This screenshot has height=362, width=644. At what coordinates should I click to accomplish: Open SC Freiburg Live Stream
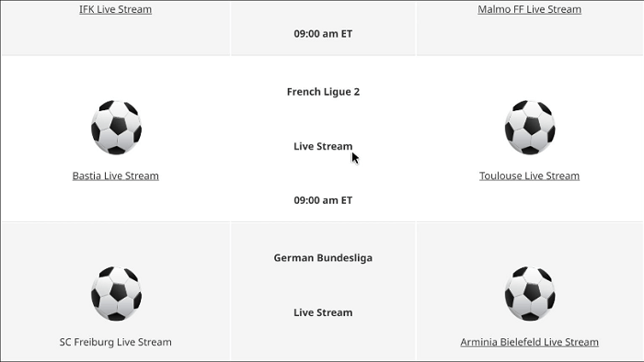(115, 342)
